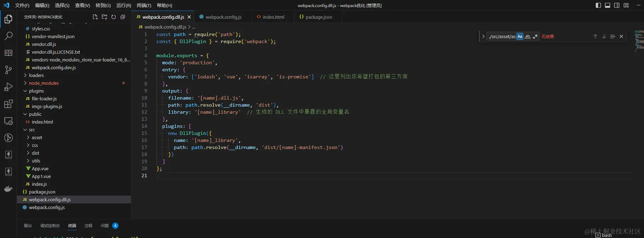
Task: Open the 文件(F) menu
Action: point(22,5)
